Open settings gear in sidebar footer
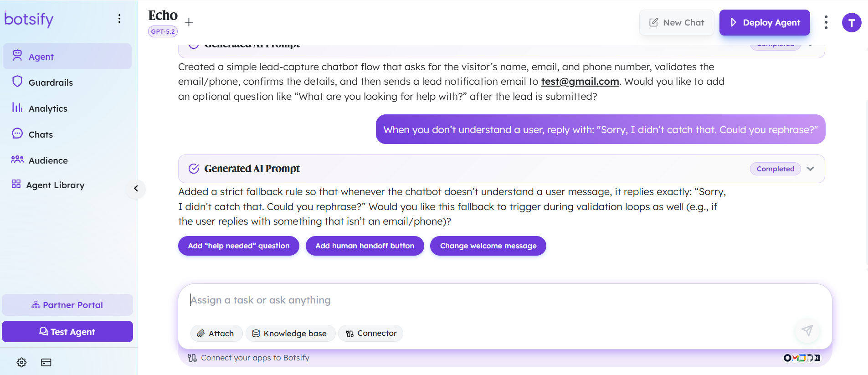 click(21, 362)
